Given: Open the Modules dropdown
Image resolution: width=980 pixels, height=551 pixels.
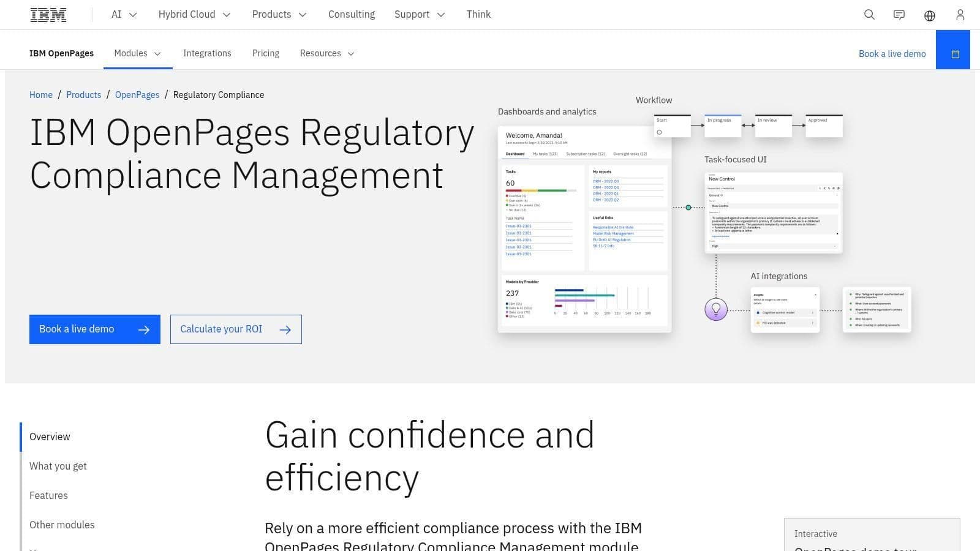Looking at the screenshot, I should point(137,53).
